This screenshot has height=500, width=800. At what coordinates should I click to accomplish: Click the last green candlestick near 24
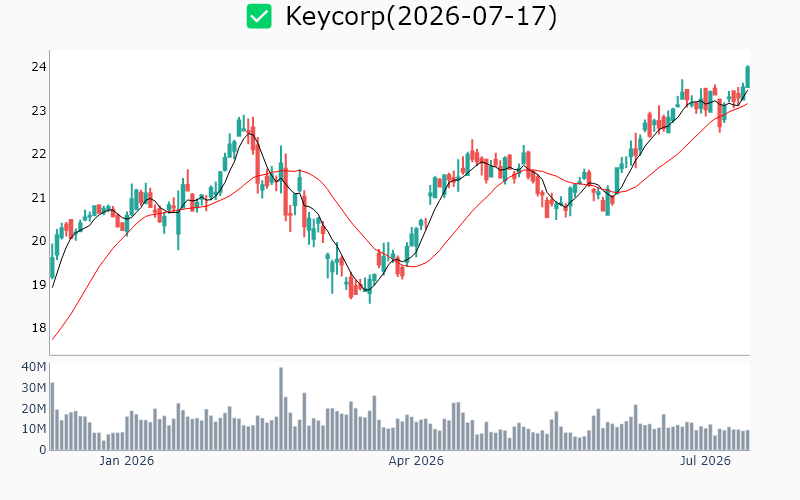point(748,77)
